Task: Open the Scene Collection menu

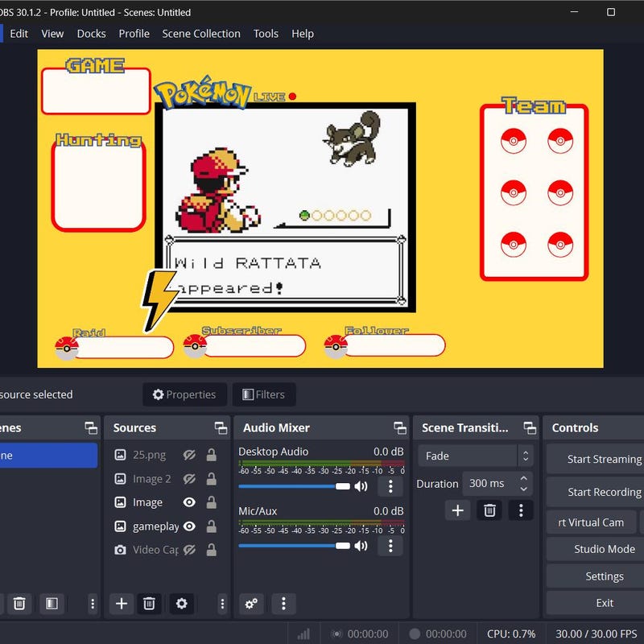Action: [x=201, y=34]
